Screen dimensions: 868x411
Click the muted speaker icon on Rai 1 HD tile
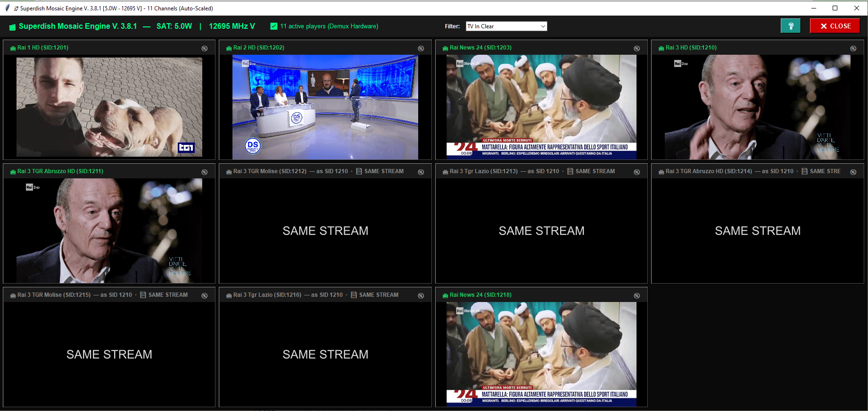pyautogui.click(x=205, y=49)
